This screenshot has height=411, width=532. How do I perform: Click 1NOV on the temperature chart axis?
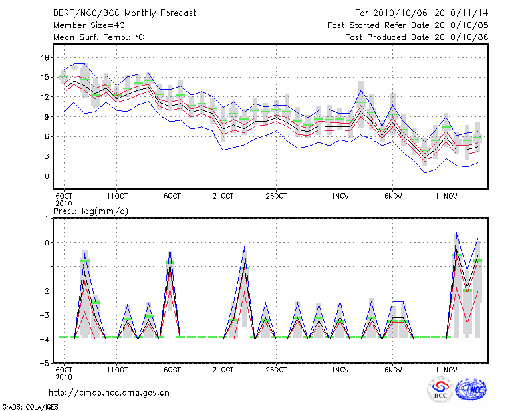pyautogui.click(x=340, y=196)
